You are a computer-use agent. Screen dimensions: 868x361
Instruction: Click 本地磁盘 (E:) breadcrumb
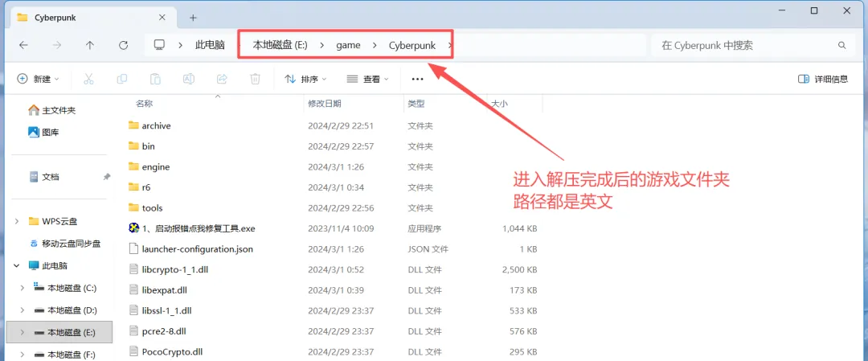[x=280, y=45]
